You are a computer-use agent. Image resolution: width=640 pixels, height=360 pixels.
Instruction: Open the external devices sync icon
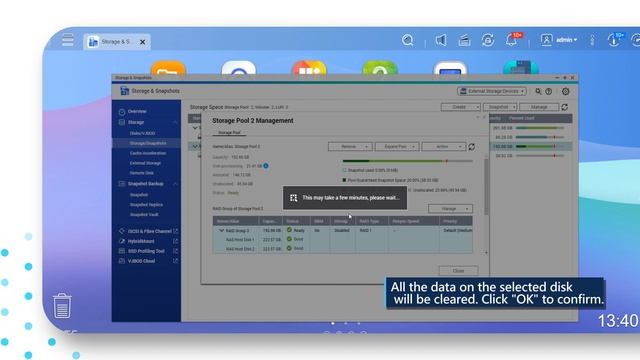coord(488,40)
